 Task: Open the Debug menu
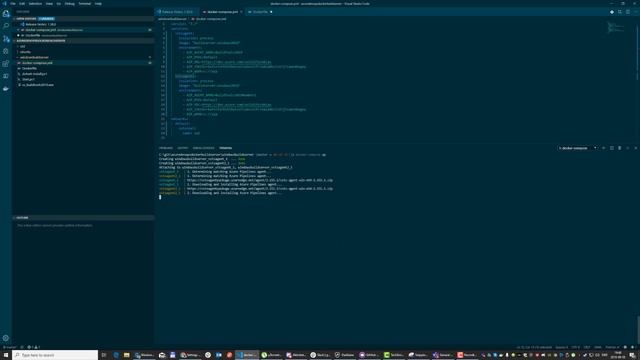click(70, 4)
